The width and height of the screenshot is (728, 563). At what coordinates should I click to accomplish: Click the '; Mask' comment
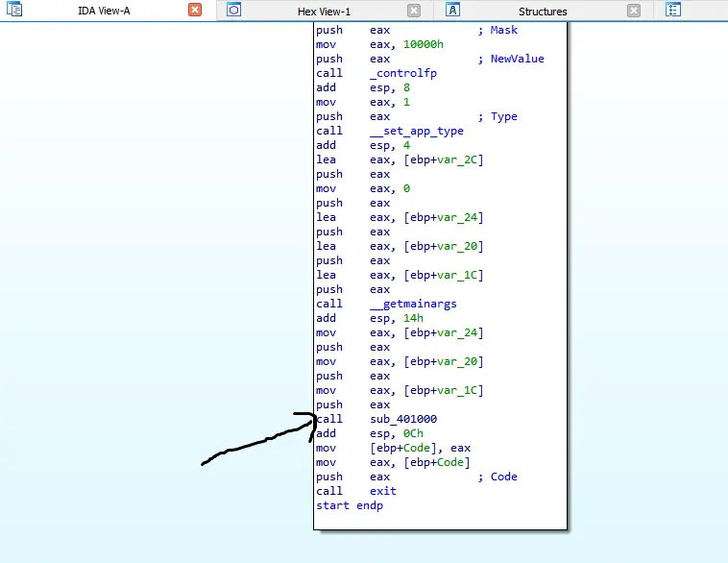(497, 30)
